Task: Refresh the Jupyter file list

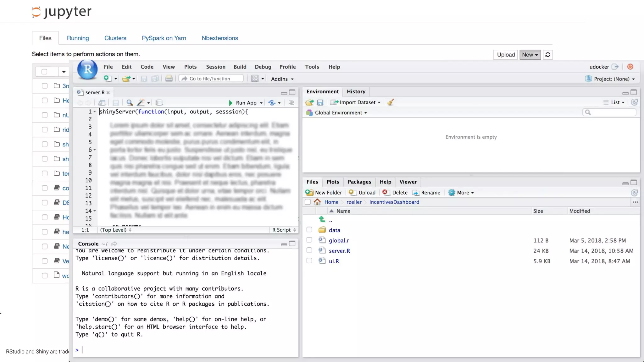Action: 548,55
